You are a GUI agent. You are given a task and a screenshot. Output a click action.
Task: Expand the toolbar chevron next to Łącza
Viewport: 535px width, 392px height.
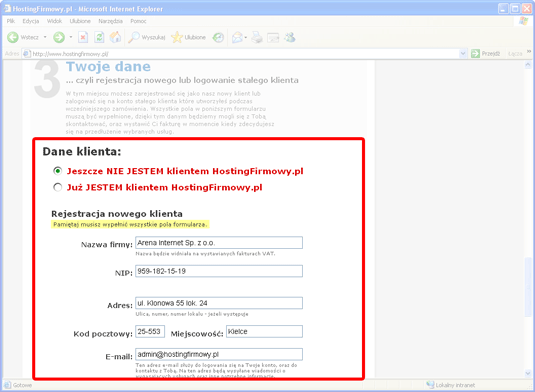point(529,52)
